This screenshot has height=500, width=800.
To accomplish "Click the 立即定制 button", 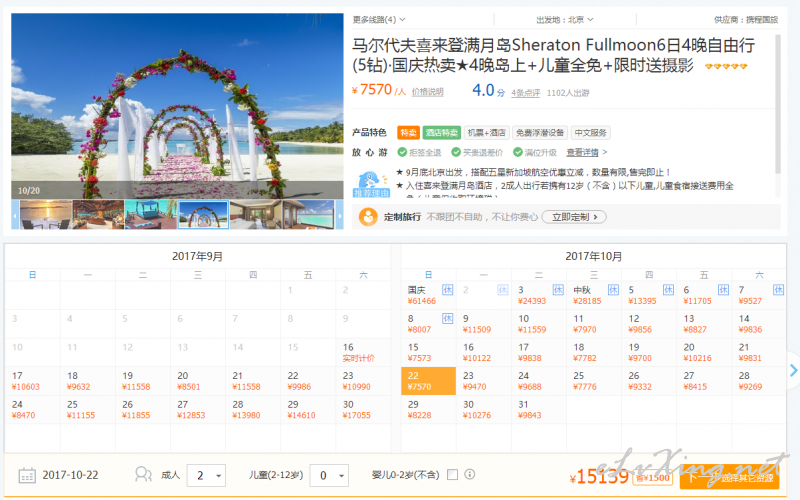I will tap(574, 217).
